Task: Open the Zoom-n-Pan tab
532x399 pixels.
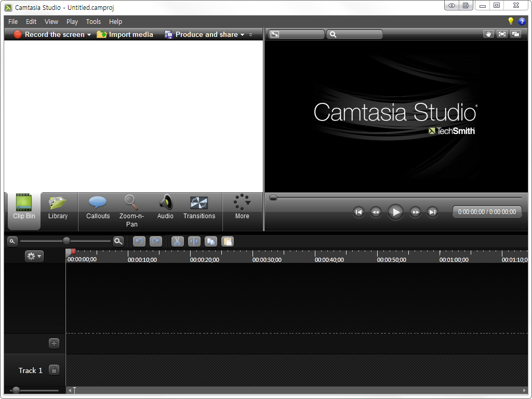Action: [x=131, y=211]
